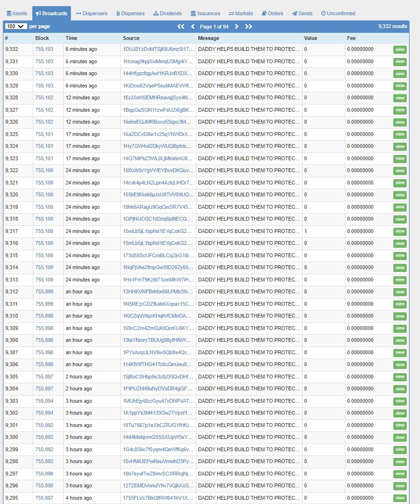Open source address 144HfypzfqgAwf1KRJxBXDX
This screenshot has height=504, width=420.
157,74
